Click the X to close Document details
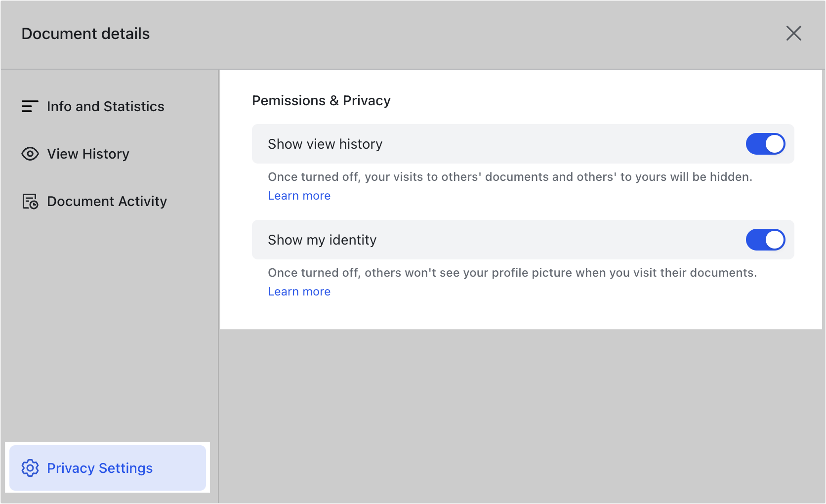The height and width of the screenshot is (504, 826). pyautogui.click(x=794, y=33)
